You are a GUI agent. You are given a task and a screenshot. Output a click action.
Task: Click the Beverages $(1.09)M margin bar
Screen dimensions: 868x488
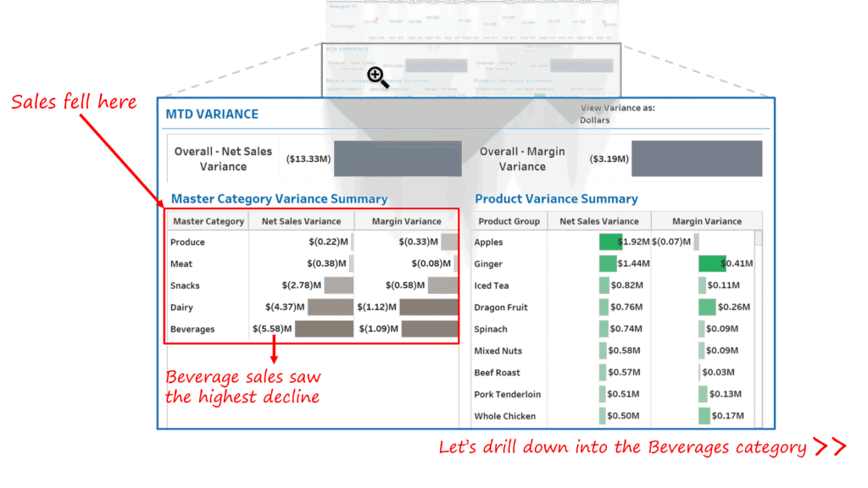click(430, 329)
